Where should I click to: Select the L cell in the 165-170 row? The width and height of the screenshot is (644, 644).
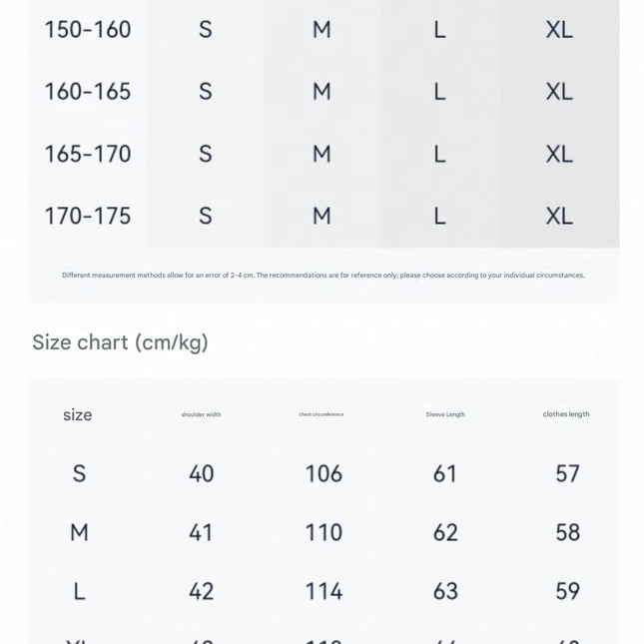(x=440, y=154)
